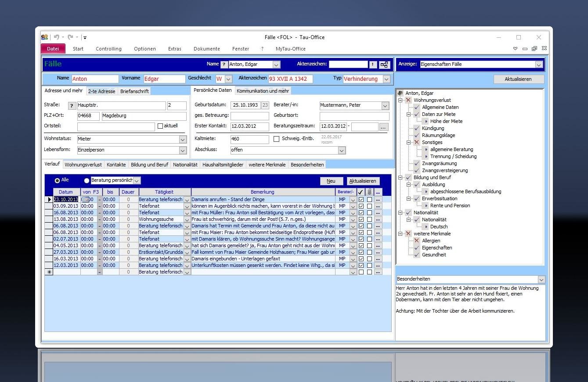
Task: Select the Alle radio button
Action: coord(57,180)
